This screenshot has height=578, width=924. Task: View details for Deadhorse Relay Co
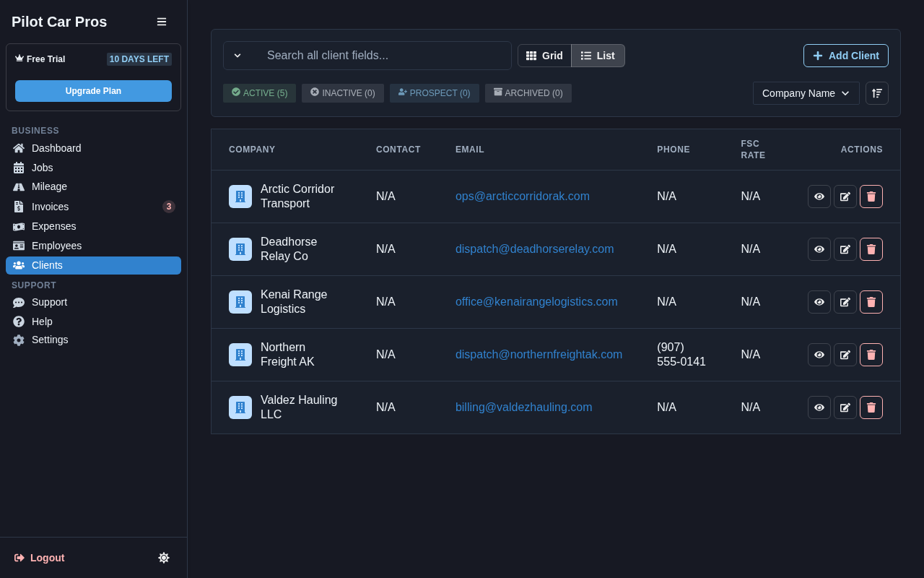819,249
